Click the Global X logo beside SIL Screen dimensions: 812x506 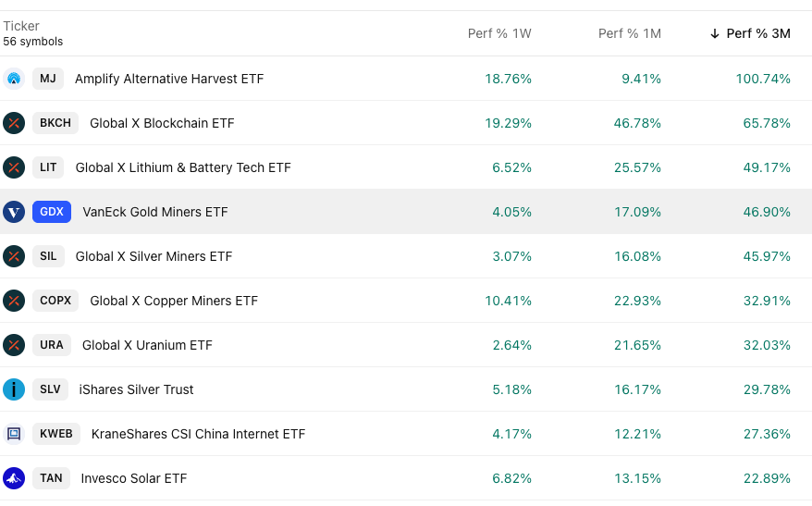[x=13, y=256]
